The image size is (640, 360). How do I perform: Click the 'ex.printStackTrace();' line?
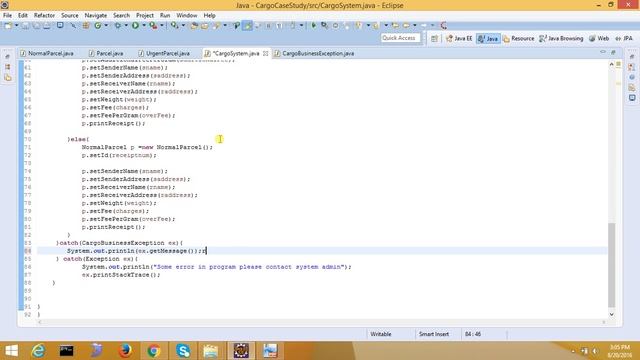pyautogui.click(x=121, y=275)
